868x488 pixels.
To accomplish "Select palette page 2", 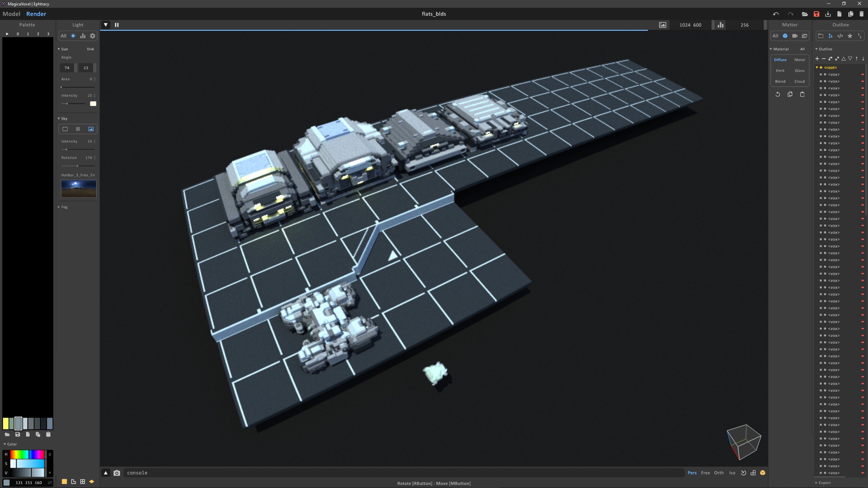I will (38, 34).
